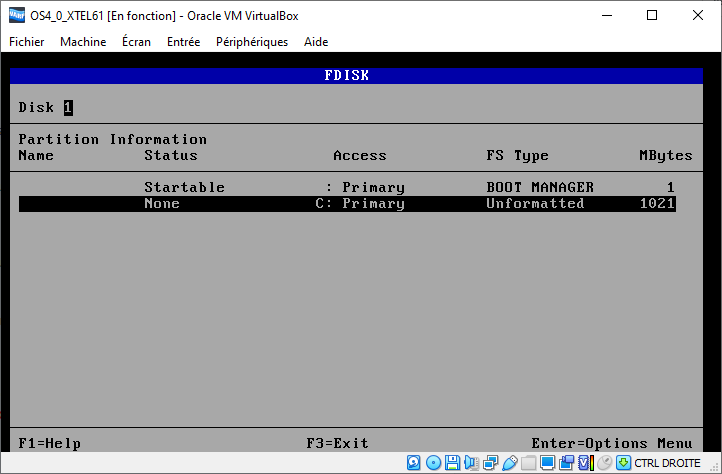Expand the Périphériques menu
Viewport: 722px width, 474px height.
[250, 42]
